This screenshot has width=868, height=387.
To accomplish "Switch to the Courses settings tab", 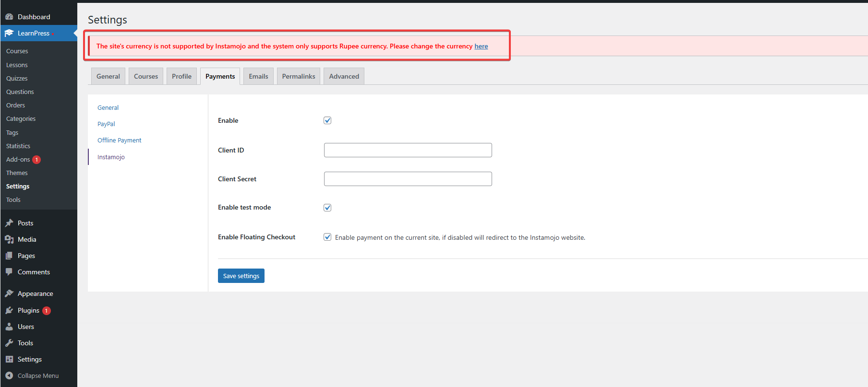I will [x=146, y=76].
